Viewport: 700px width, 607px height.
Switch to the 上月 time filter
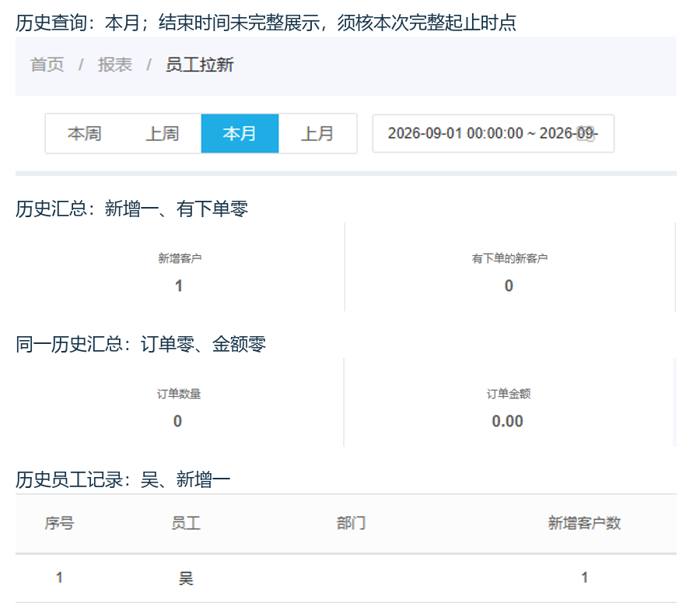tap(317, 134)
